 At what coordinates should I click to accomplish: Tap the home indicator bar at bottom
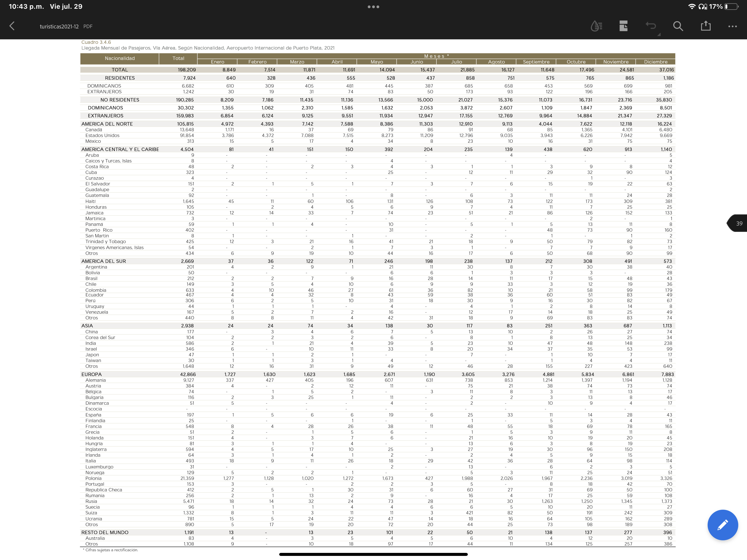[373, 554]
